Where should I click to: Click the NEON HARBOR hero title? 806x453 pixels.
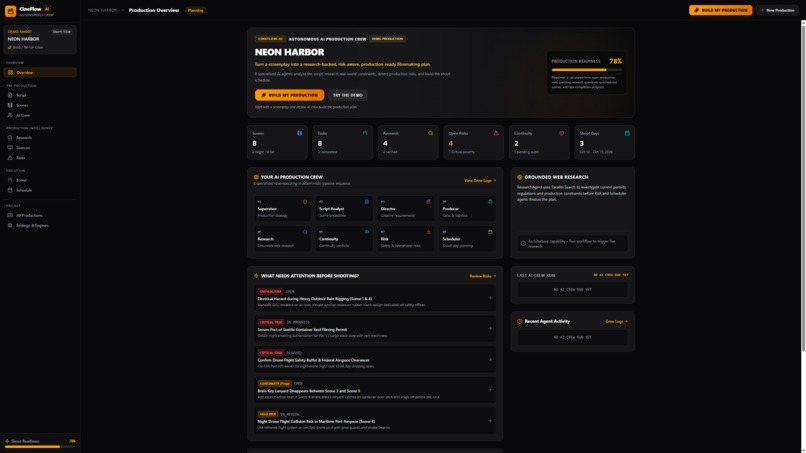tap(289, 52)
